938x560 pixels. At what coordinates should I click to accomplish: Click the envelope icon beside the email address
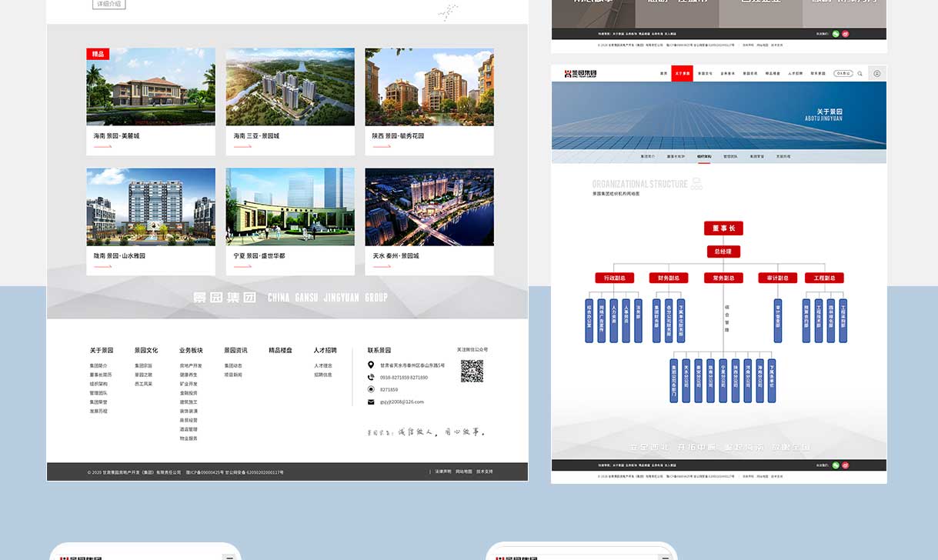click(371, 402)
